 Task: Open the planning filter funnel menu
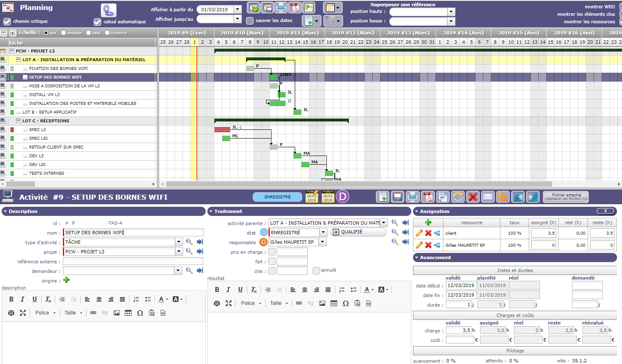tap(333, 20)
